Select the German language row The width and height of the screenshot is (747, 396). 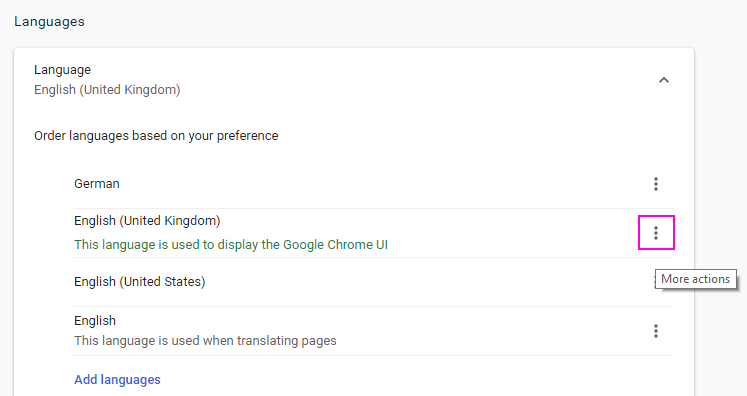coord(374,184)
